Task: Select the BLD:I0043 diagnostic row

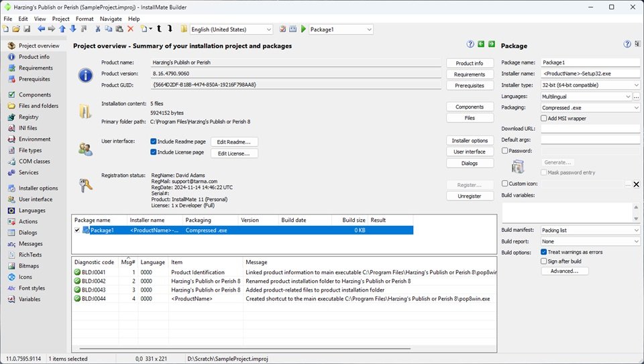Action: pyautogui.click(x=284, y=290)
